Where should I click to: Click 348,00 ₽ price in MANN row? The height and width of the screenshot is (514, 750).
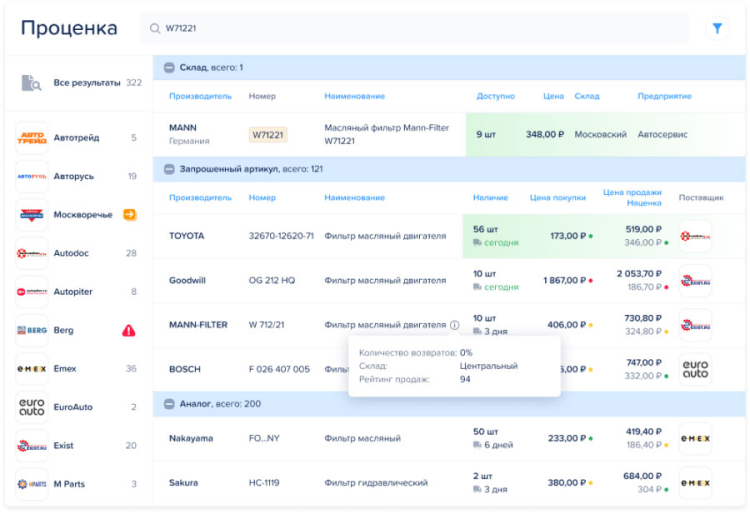point(545,135)
